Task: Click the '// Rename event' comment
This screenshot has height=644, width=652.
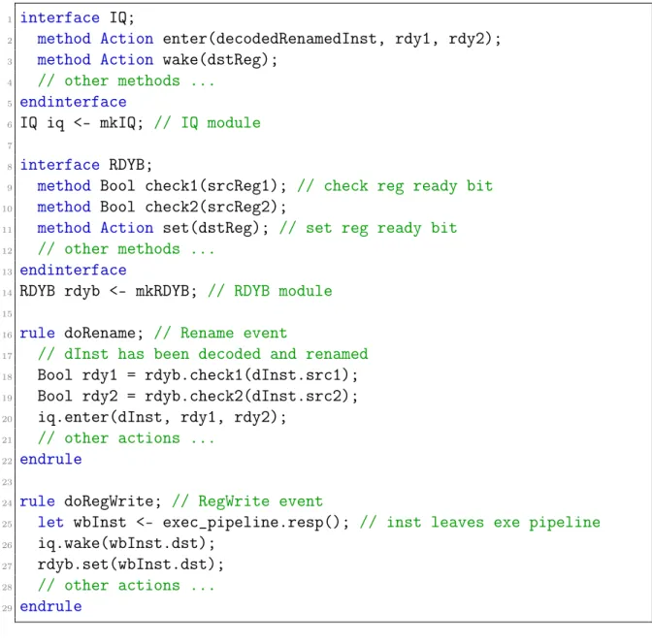Action: 221,334
